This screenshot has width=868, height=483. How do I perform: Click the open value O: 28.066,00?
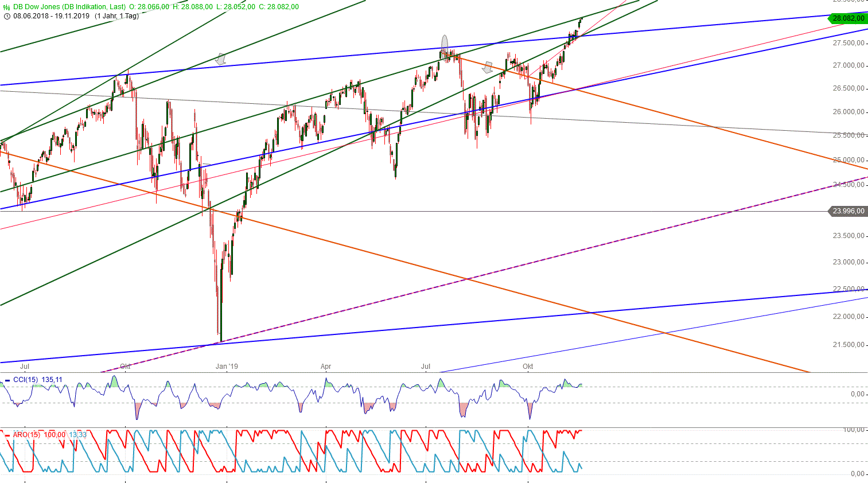point(149,7)
